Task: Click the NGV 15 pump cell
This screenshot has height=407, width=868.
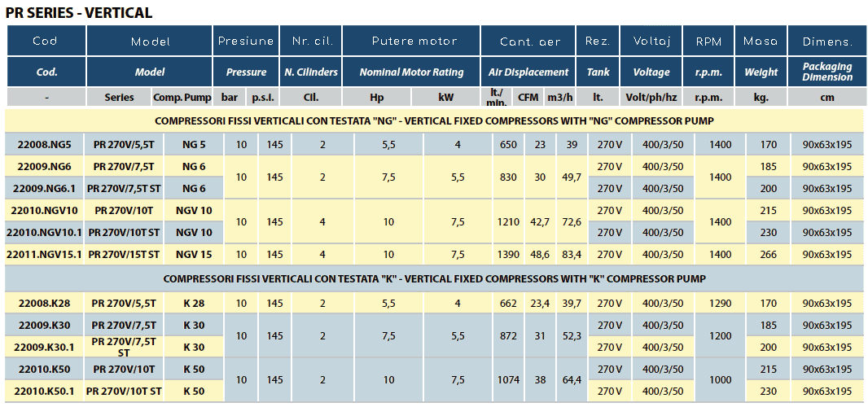Action: click(194, 254)
